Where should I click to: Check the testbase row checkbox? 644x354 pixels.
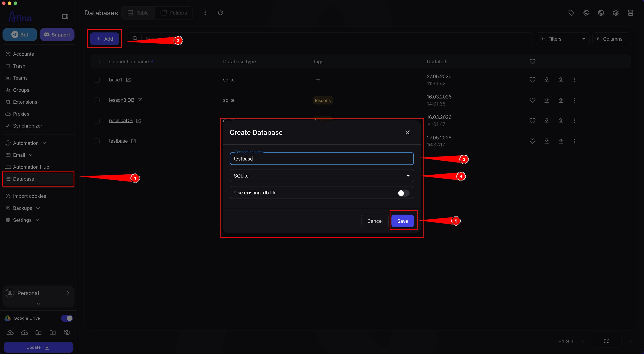(x=97, y=141)
